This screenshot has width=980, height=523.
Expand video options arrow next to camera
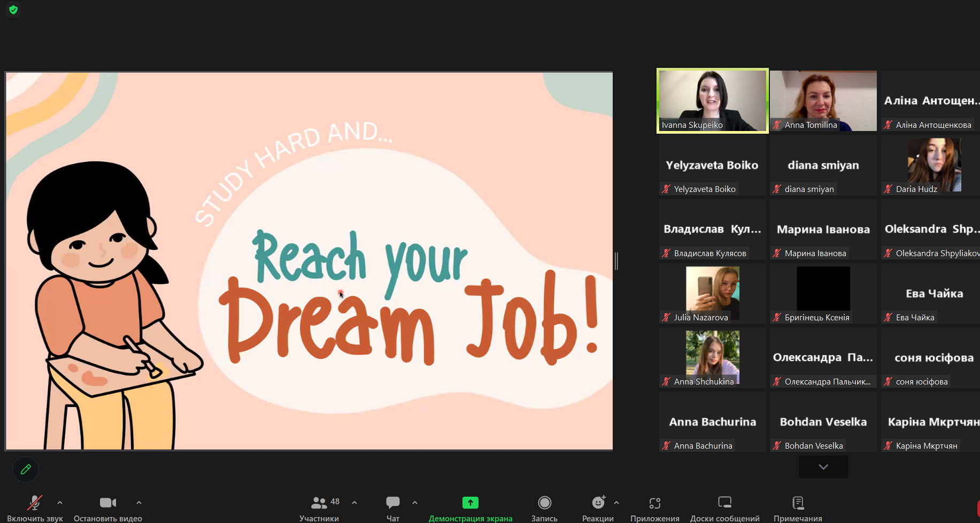pos(139,503)
